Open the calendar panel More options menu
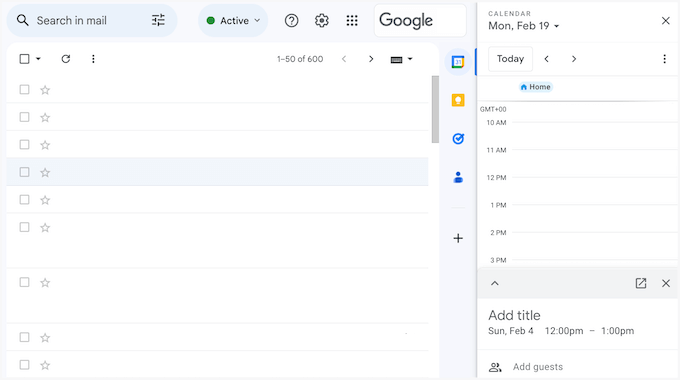680x380 pixels. tap(664, 59)
